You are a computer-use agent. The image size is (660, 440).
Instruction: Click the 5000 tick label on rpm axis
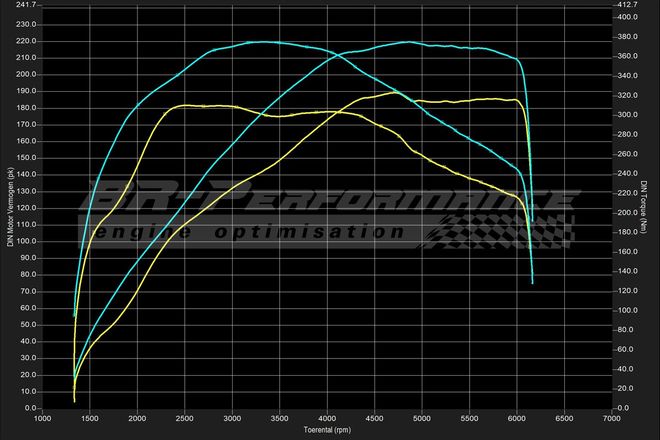[x=422, y=417]
